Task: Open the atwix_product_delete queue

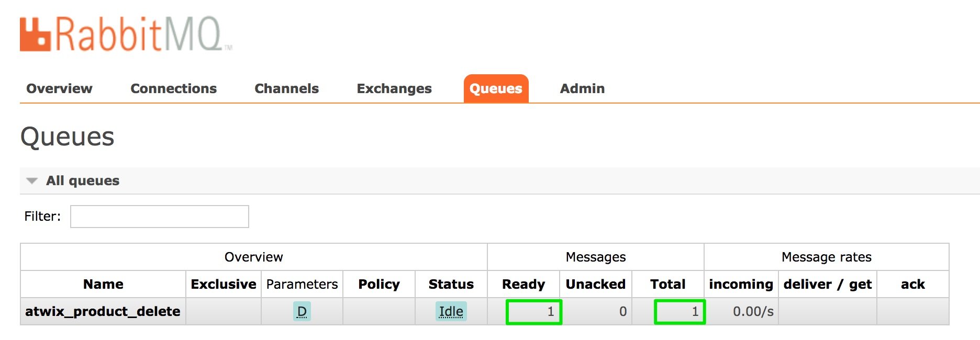Action: tap(103, 312)
